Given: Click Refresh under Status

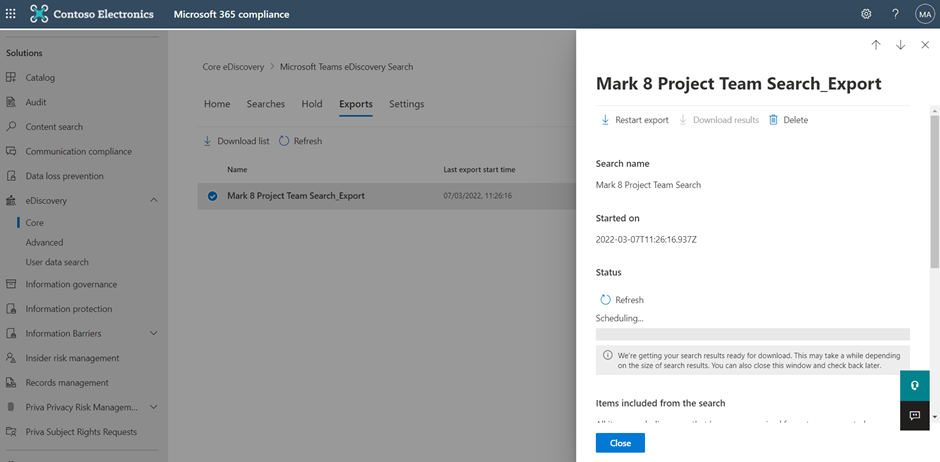Looking at the screenshot, I should point(622,300).
